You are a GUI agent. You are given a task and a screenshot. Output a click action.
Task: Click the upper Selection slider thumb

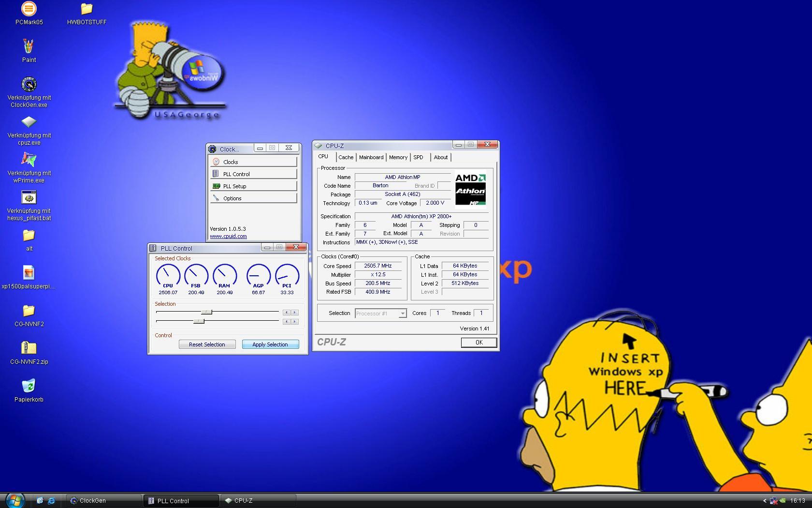pos(207,312)
